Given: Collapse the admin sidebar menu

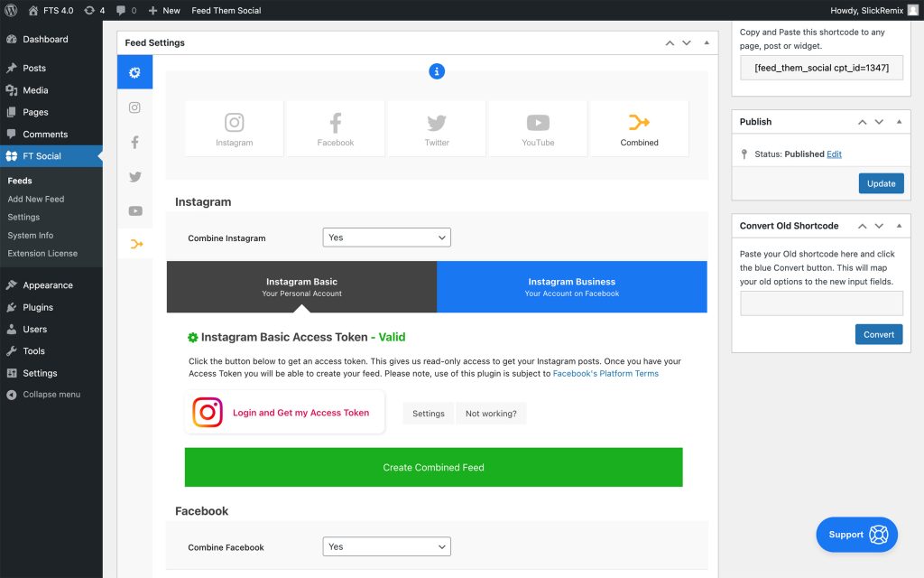Looking at the screenshot, I should tap(51, 394).
